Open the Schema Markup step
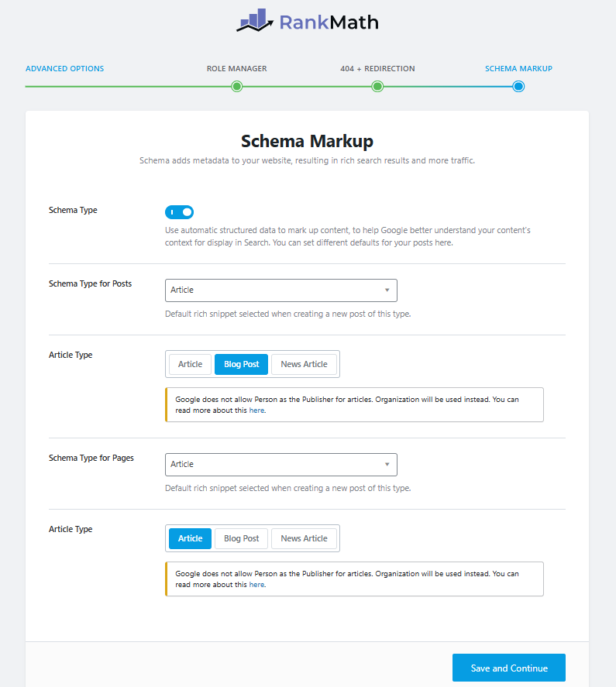The height and width of the screenshot is (687, 616). pyautogui.click(x=518, y=68)
